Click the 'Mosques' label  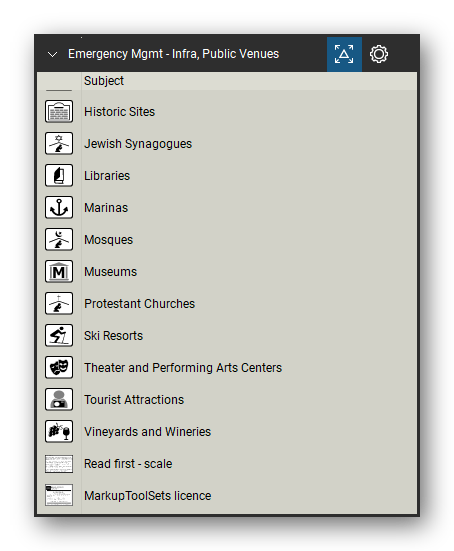108,240
